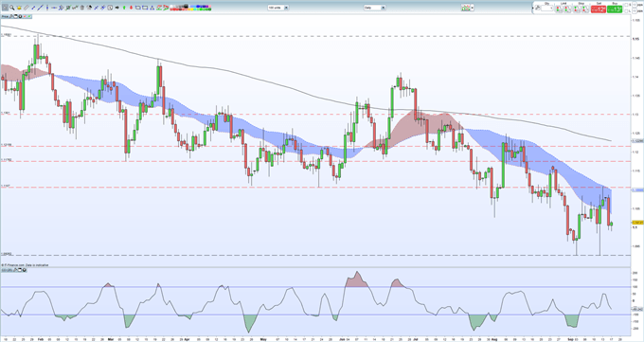Open the Daily timeframe dropdown

coord(374,8)
